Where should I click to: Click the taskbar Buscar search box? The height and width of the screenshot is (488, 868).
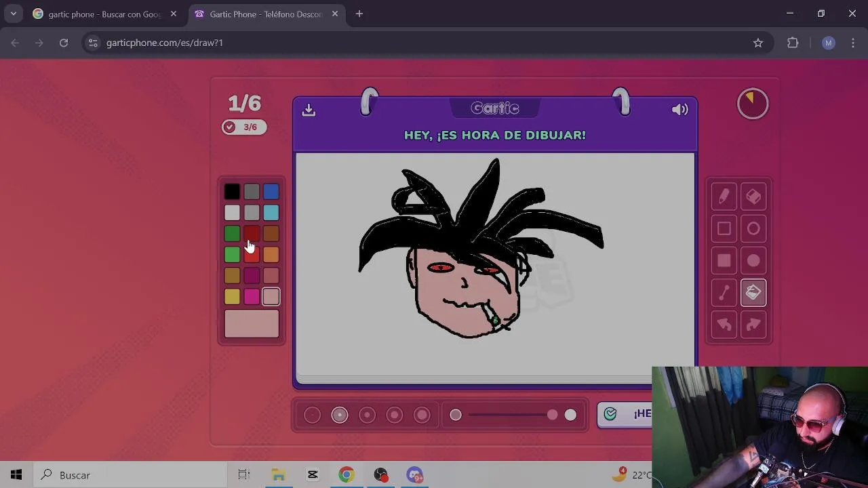click(130, 475)
